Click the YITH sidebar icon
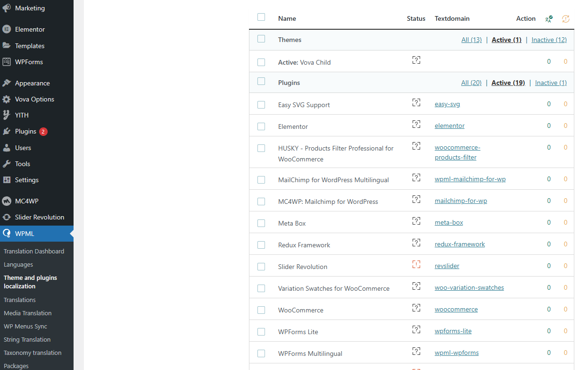Image resolution: width=588 pixels, height=370 pixels. [x=7, y=115]
